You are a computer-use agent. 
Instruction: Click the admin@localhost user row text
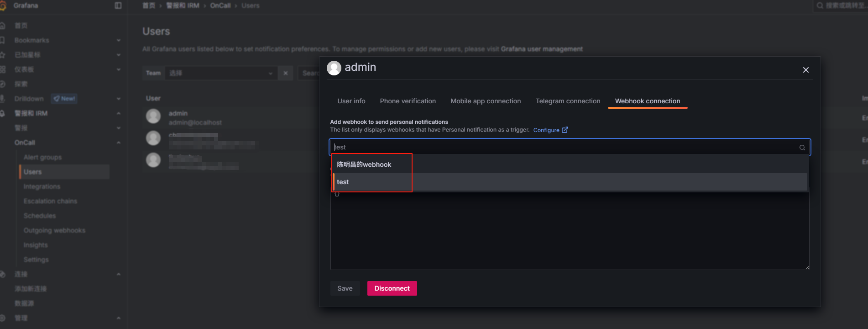pos(195,122)
